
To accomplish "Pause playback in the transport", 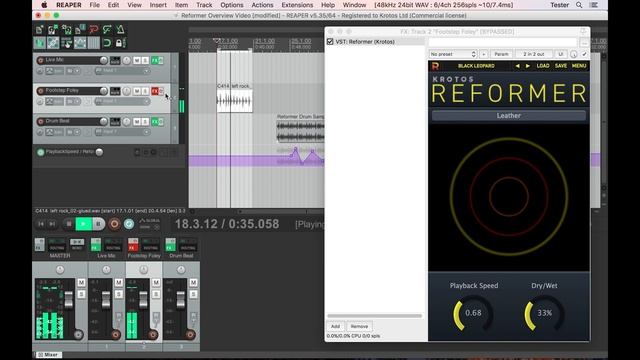I will click(x=98, y=224).
